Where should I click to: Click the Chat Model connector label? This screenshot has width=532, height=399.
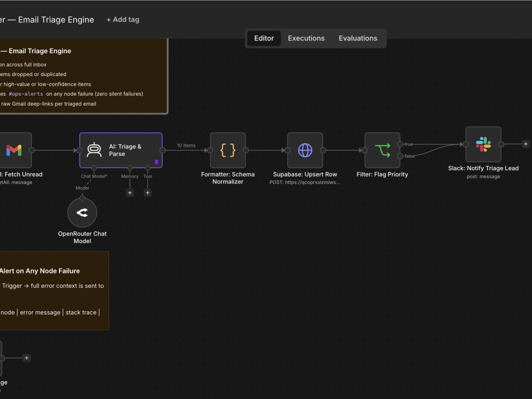(x=94, y=177)
